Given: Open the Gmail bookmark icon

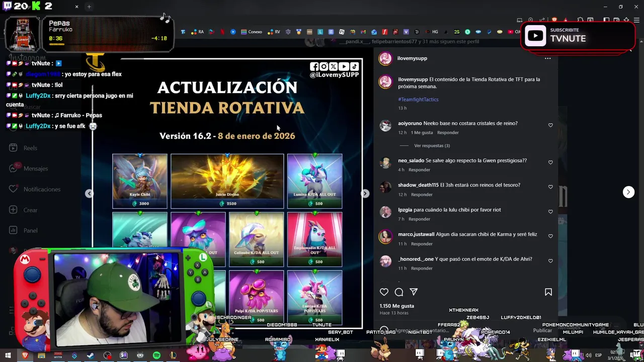Looking at the screenshot, I should pyautogui.click(x=363, y=32).
